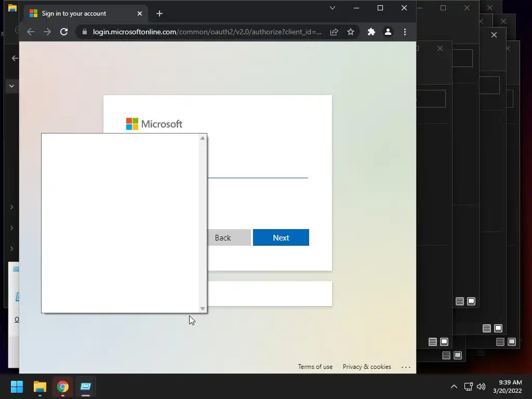Image resolution: width=532 pixels, height=399 pixels.
Task: Go forward in the Chrome toolbar
Action: tap(47, 32)
